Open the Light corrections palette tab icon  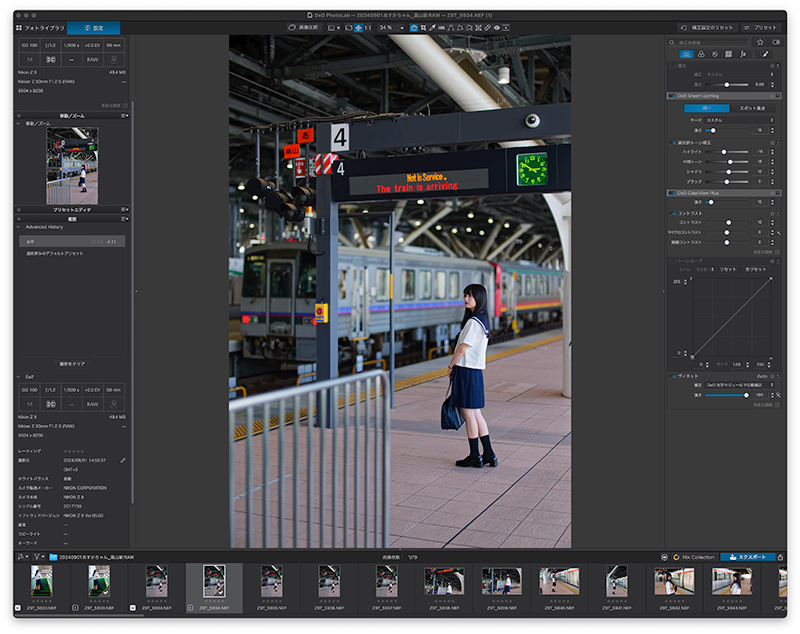(686, 54)
